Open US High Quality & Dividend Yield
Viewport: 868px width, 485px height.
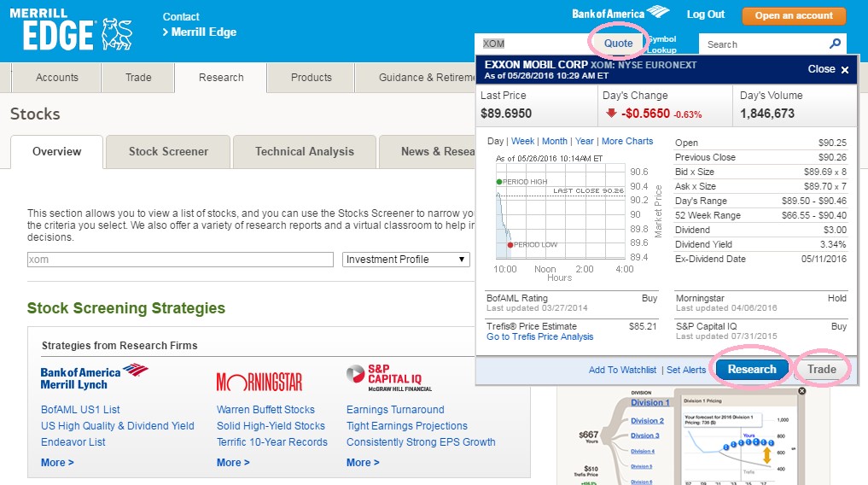[x=118, y=426]
